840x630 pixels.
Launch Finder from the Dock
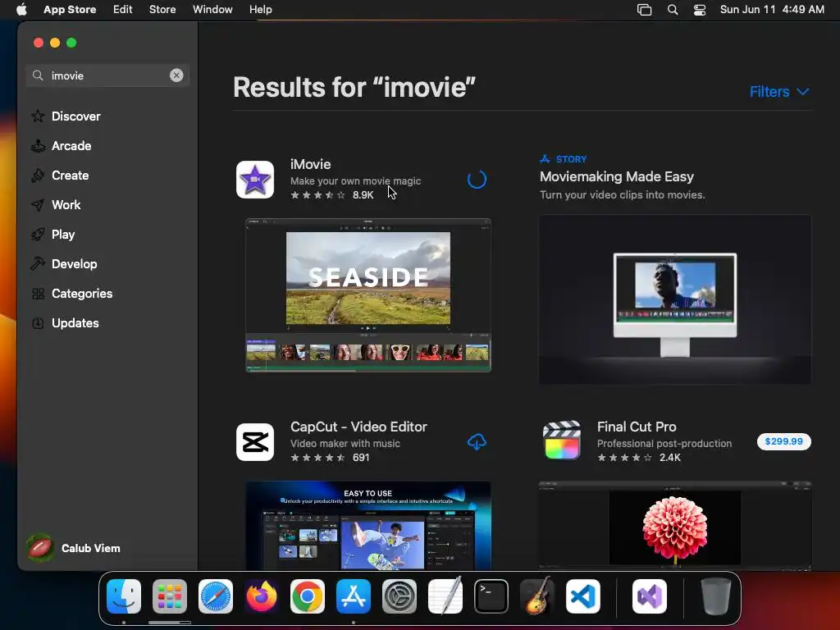pos(124,596)
